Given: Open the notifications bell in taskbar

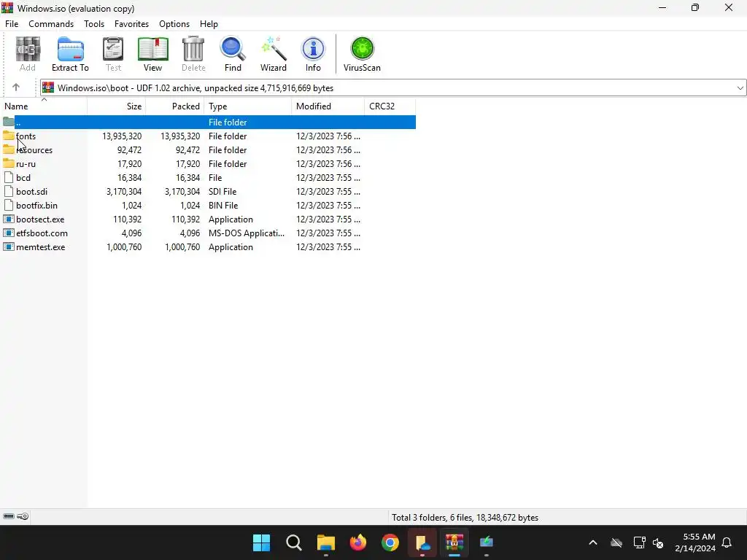Looking at the screenshot, I should pos(727,542).
